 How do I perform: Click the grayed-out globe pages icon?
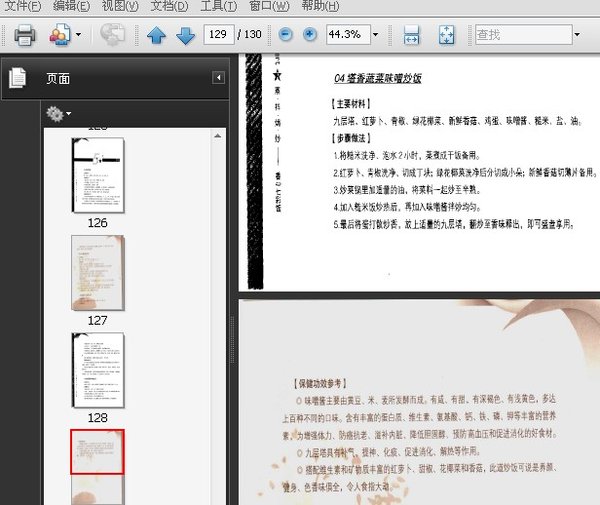[112, 34]
